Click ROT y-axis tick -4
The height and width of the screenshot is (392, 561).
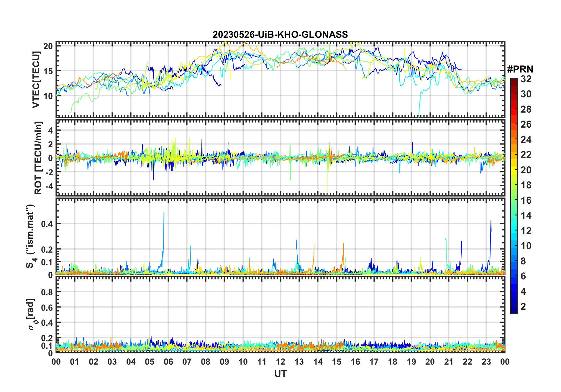49,186
